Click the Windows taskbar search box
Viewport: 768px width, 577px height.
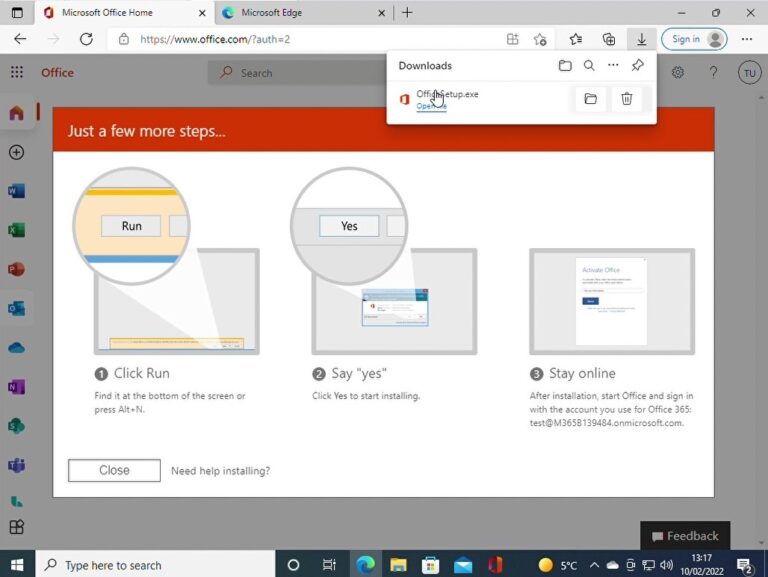[155, 565]
